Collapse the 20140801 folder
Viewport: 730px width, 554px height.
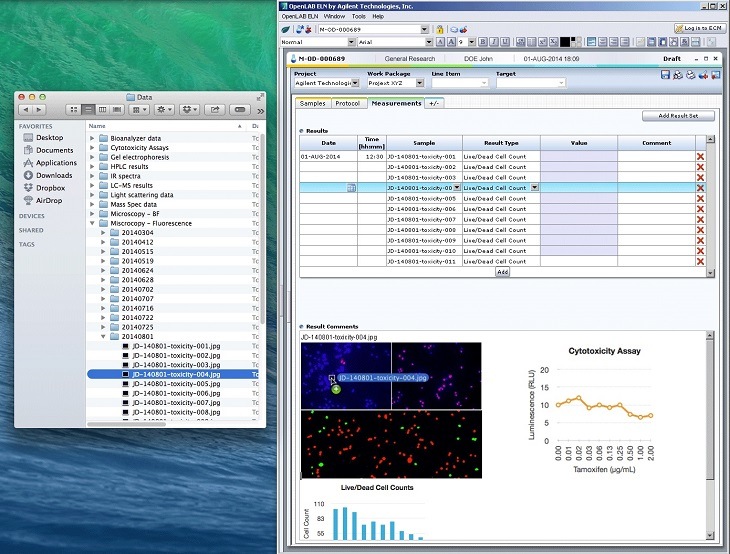click(x=103, y=337)
